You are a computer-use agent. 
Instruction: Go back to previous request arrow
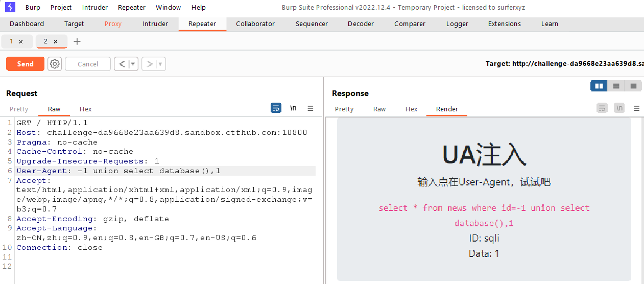(122, 64)
